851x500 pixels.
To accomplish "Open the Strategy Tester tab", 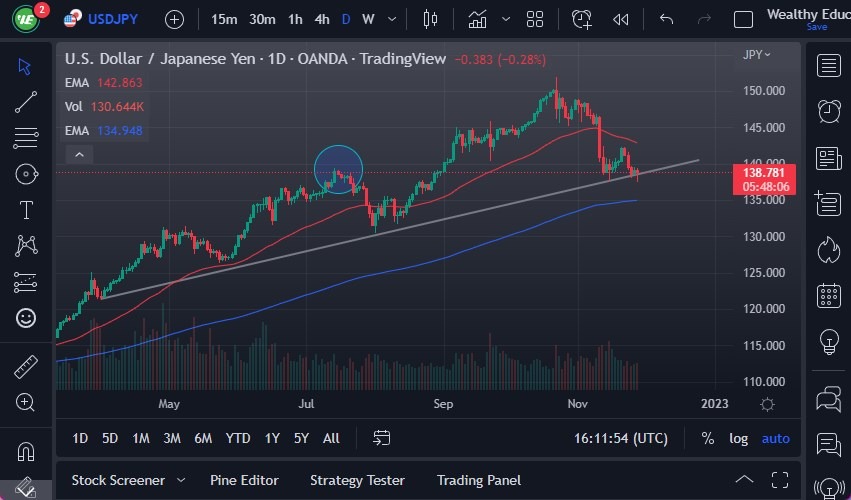I will click(357, 480).
